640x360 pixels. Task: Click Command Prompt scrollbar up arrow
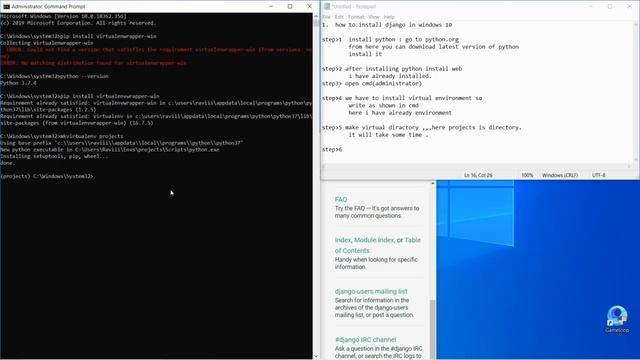[316, 16]
